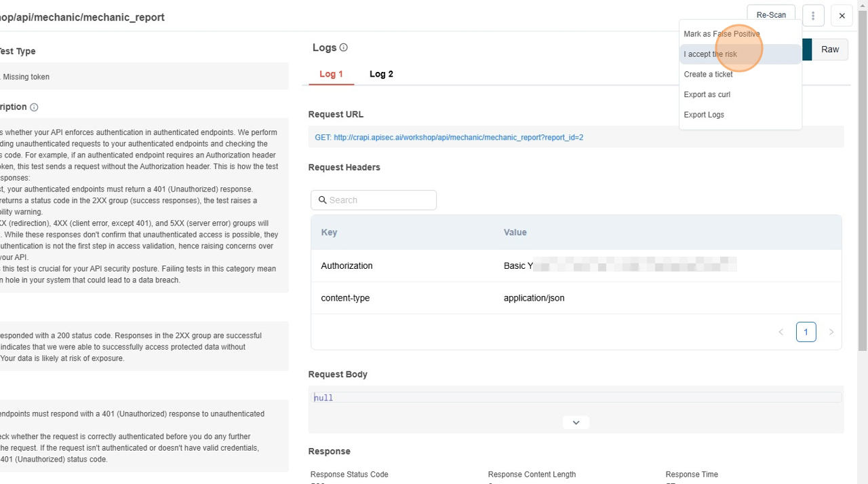
Task: Expand the Request Body chevron
Action: pos(576,422)
